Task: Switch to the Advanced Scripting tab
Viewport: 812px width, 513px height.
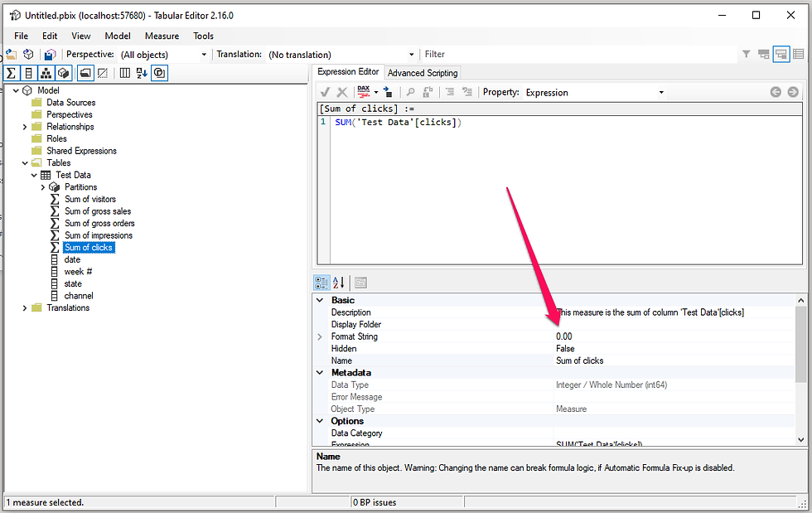Action: tap(423, 73)
